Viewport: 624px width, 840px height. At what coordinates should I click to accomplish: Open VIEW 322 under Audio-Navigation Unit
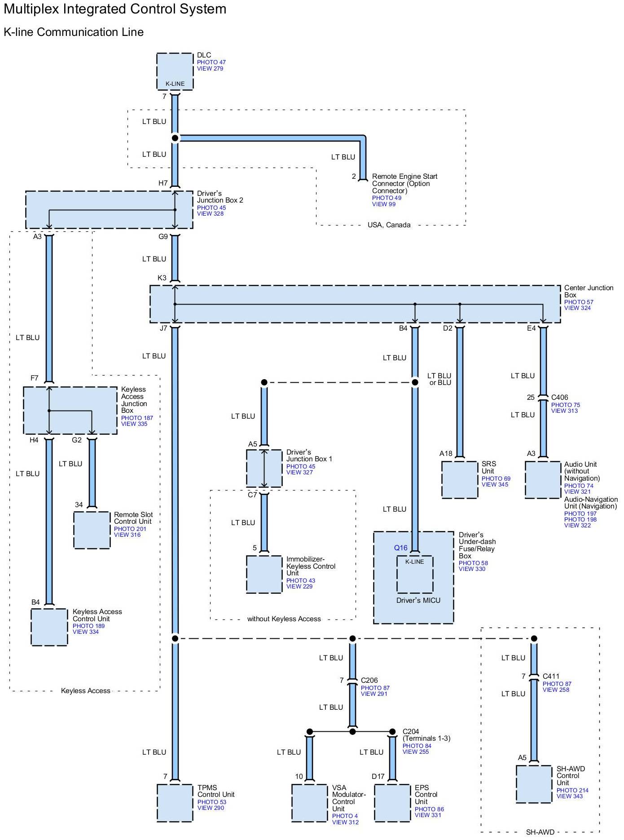pos(577,526)
